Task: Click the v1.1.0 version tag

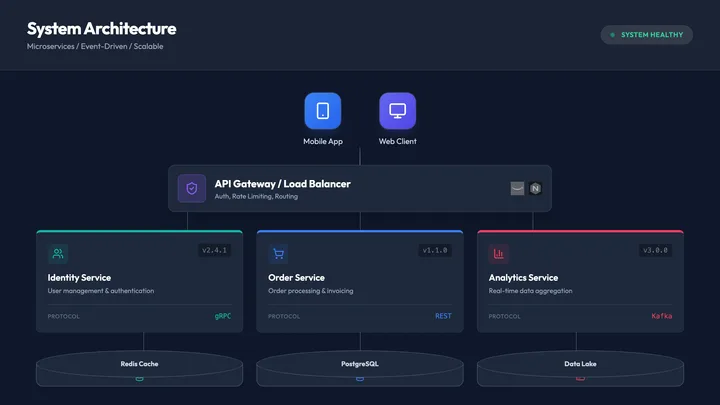Action: click(x=435, y=250)
